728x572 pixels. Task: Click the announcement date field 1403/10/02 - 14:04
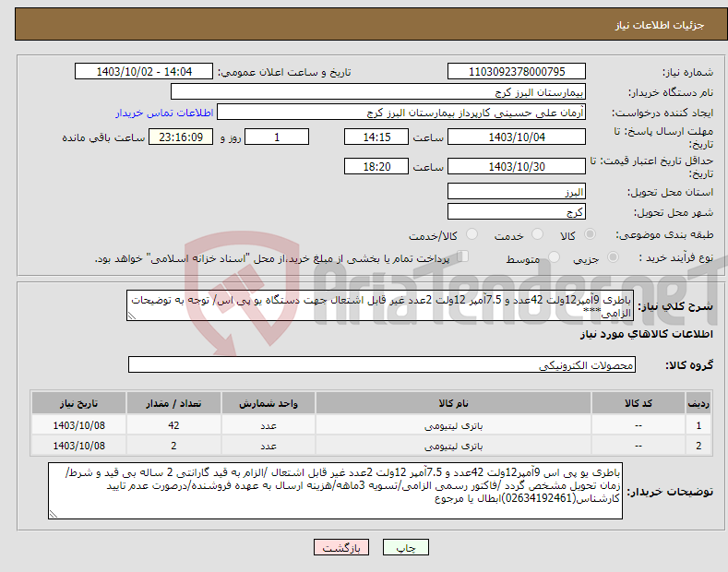[144, 72]
